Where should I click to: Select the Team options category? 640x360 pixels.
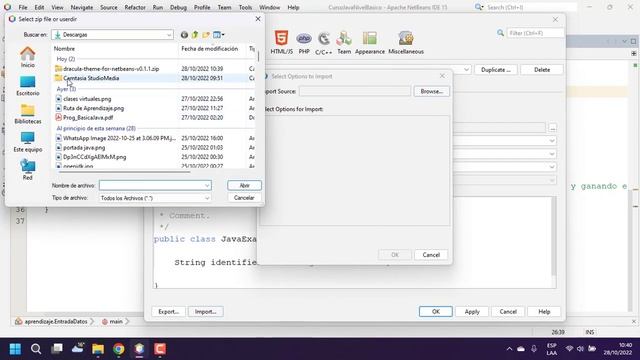click(344, 42)
